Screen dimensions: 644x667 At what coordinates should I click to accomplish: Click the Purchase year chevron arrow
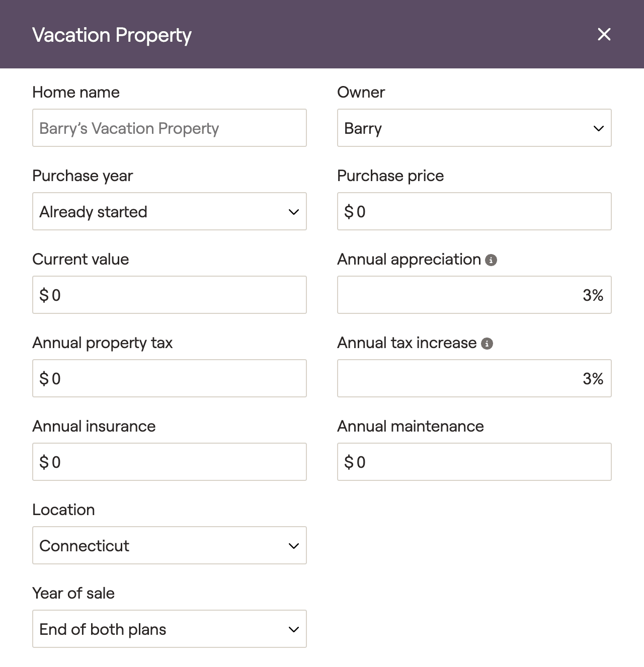coord(294,212)
